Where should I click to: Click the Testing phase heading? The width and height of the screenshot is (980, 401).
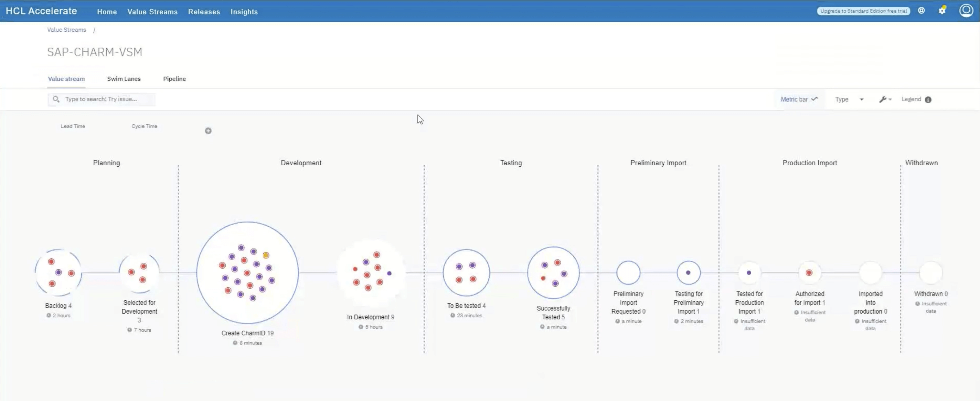tap(511, 163)
